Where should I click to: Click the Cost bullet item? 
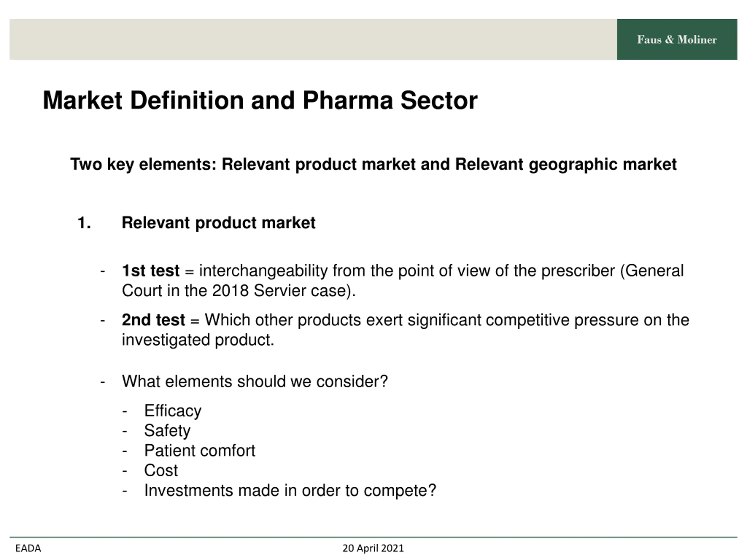coord(161,470)
